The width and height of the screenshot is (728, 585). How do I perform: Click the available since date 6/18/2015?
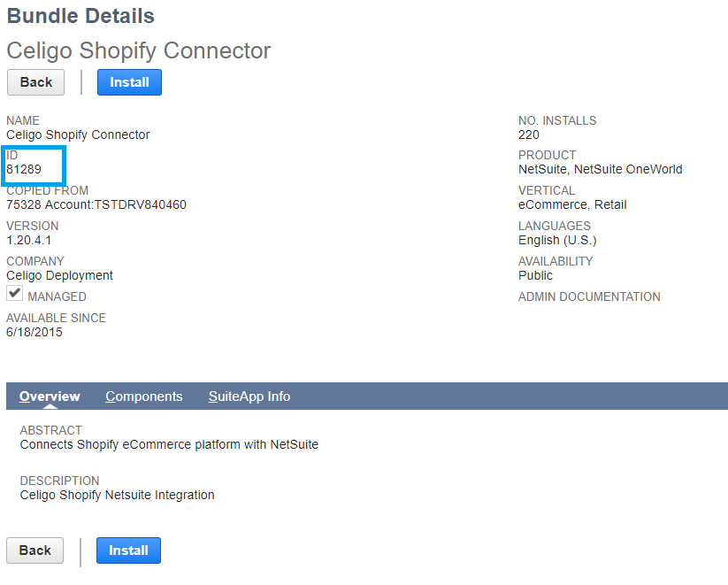click(34, 332)
